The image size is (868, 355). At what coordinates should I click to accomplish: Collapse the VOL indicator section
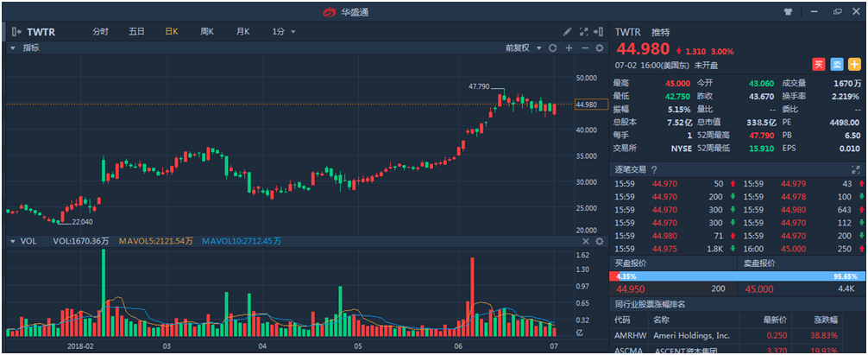[12, 242]
